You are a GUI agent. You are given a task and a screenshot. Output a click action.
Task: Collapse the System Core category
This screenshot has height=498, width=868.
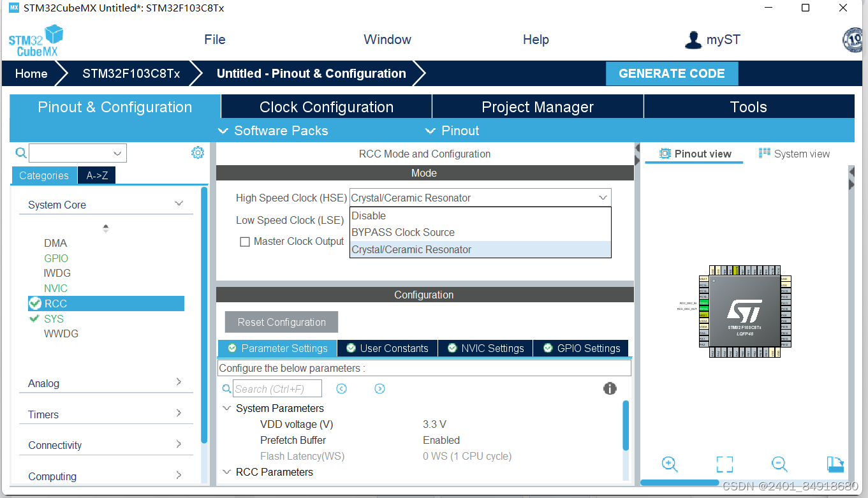179,203
